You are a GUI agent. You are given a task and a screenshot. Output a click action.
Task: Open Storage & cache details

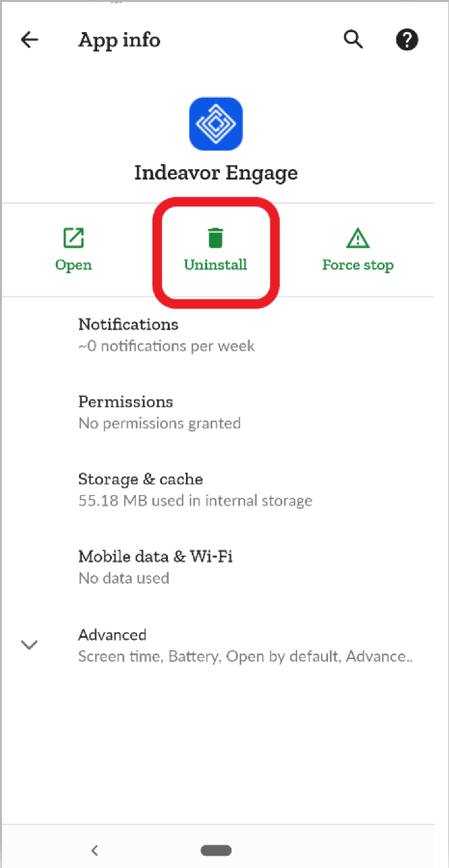pos(225,489)
